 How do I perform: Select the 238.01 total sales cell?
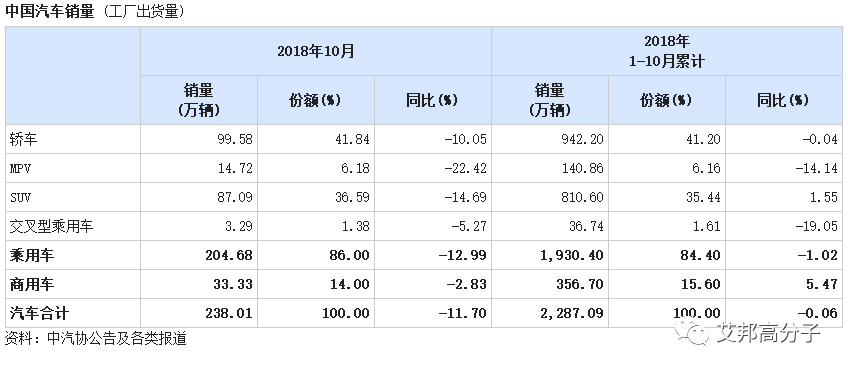click(229, 313)
